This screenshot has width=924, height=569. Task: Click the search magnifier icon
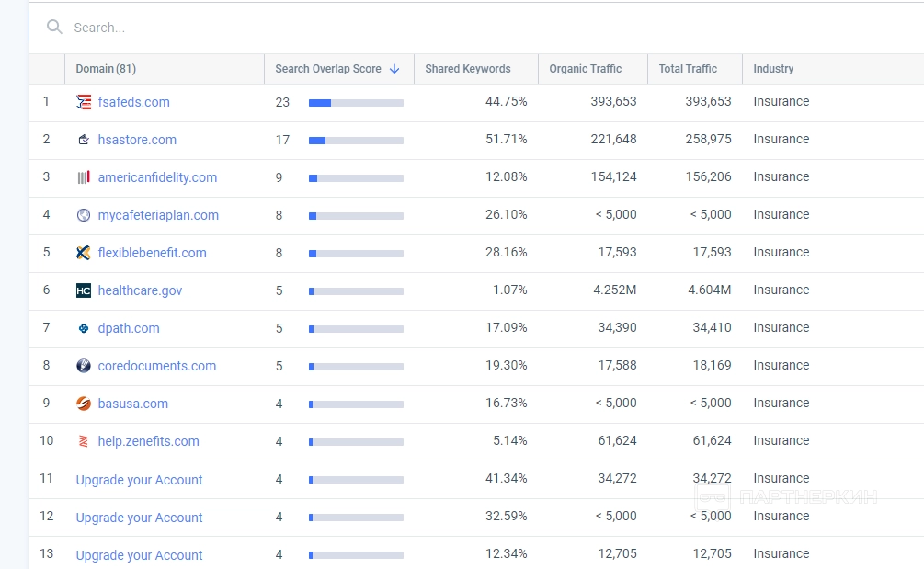[x=55, y=28]
